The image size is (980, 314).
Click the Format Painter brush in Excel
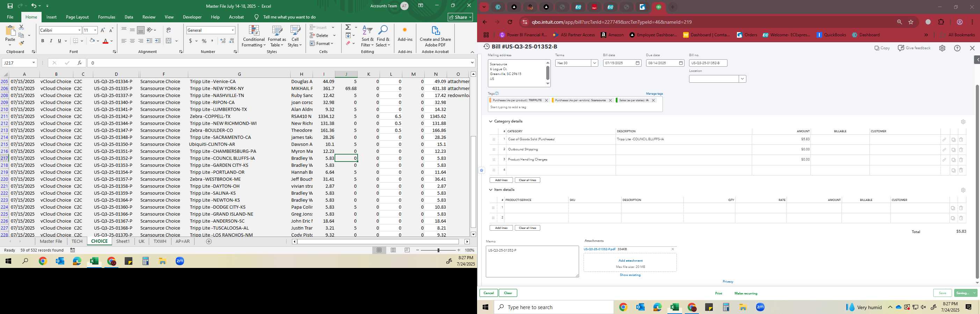[21, 43]
